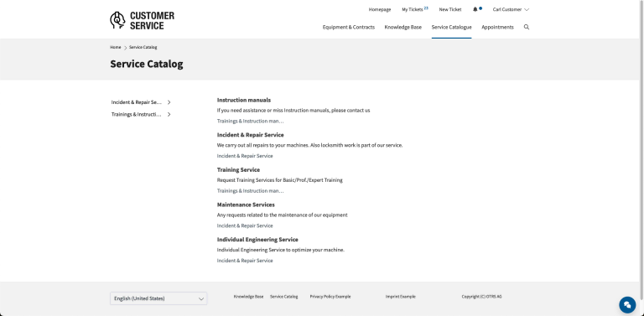
Task: Select the Service Catalogue menu tab
Action: point(451,27)
